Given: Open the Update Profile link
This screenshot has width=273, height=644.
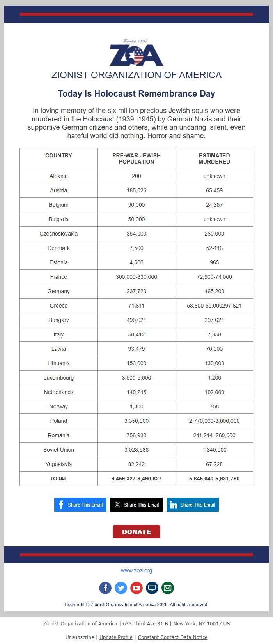Looking at the screenshot, I should 116,637.
